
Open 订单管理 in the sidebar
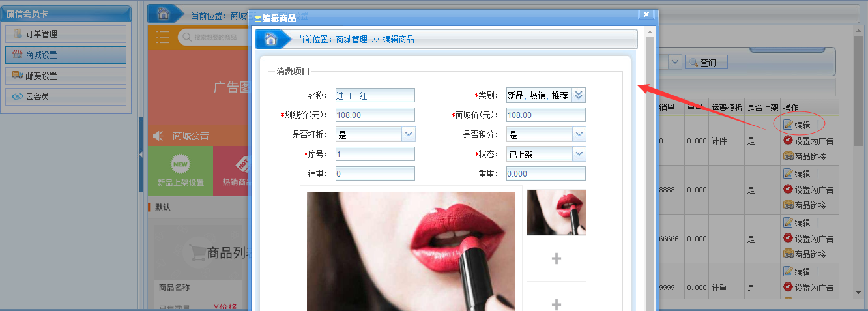coord(65,34)
